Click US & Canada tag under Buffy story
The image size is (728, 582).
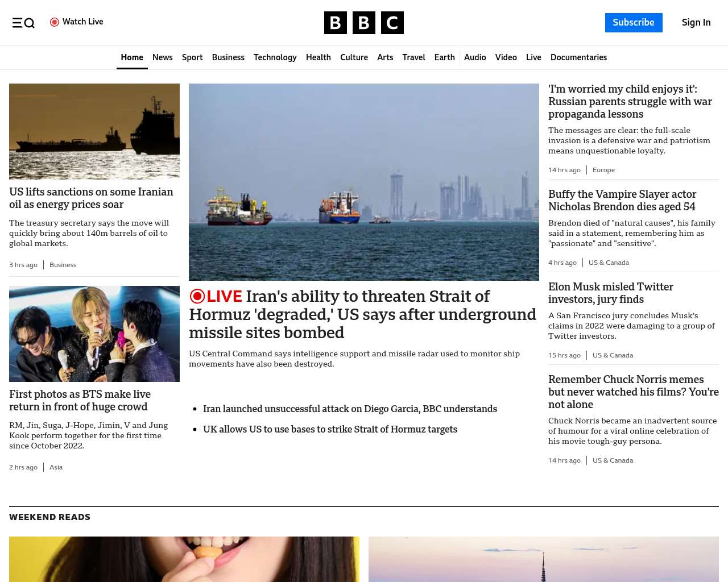click(609, 263)
